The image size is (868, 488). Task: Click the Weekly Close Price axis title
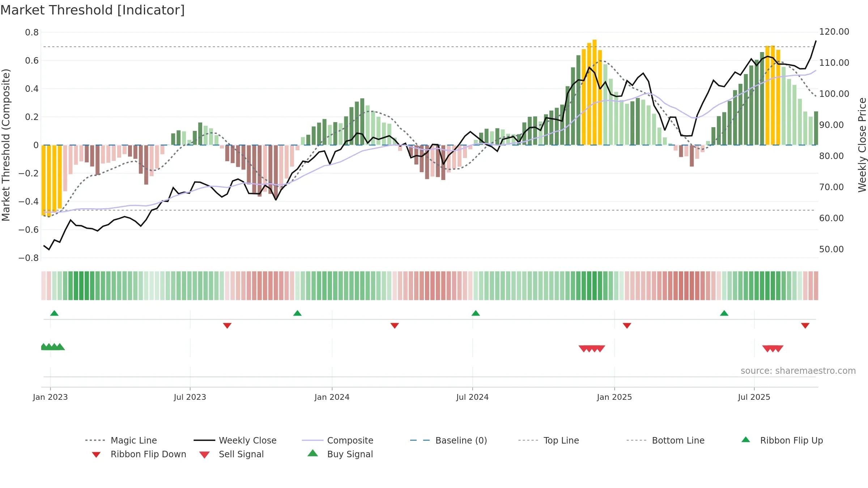(862, 145)
